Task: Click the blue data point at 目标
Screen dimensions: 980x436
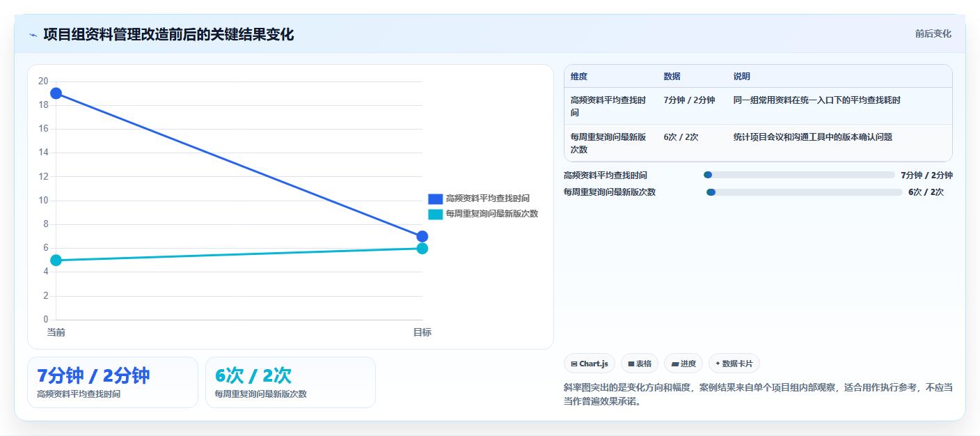Action: coord(422,237)
